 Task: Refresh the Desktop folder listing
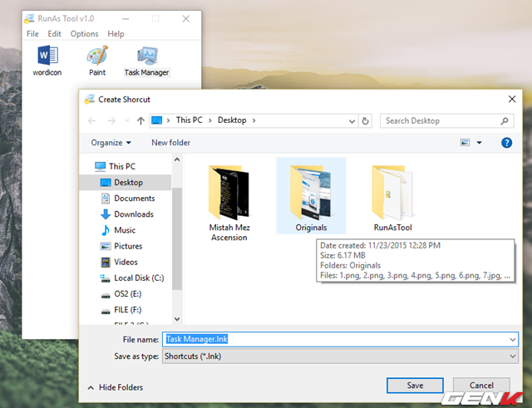click(366, 120)
